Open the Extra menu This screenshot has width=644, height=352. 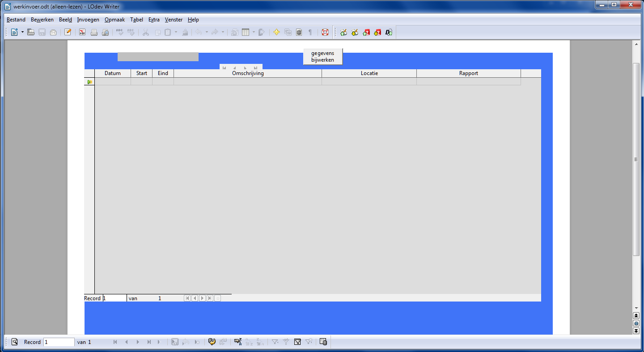154,20
